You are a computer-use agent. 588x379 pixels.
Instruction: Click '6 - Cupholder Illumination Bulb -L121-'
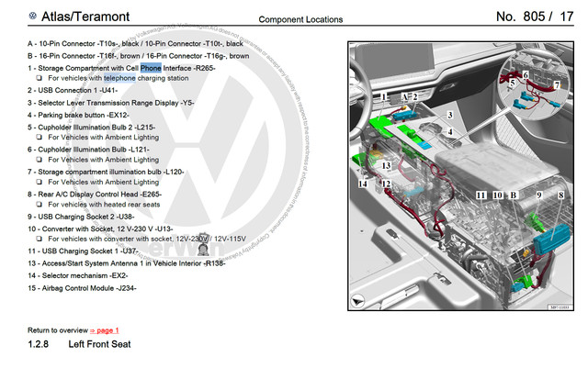[x=88, y=150]
